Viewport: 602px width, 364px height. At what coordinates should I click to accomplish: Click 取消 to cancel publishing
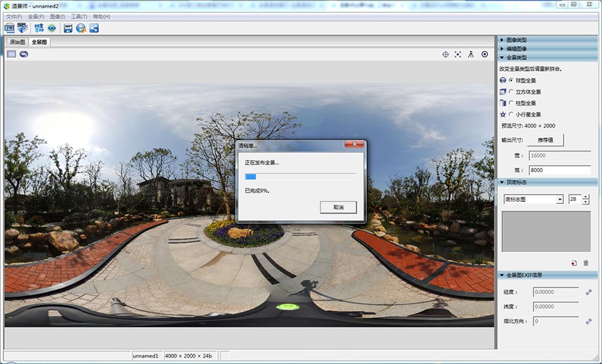tap(338, 207)
